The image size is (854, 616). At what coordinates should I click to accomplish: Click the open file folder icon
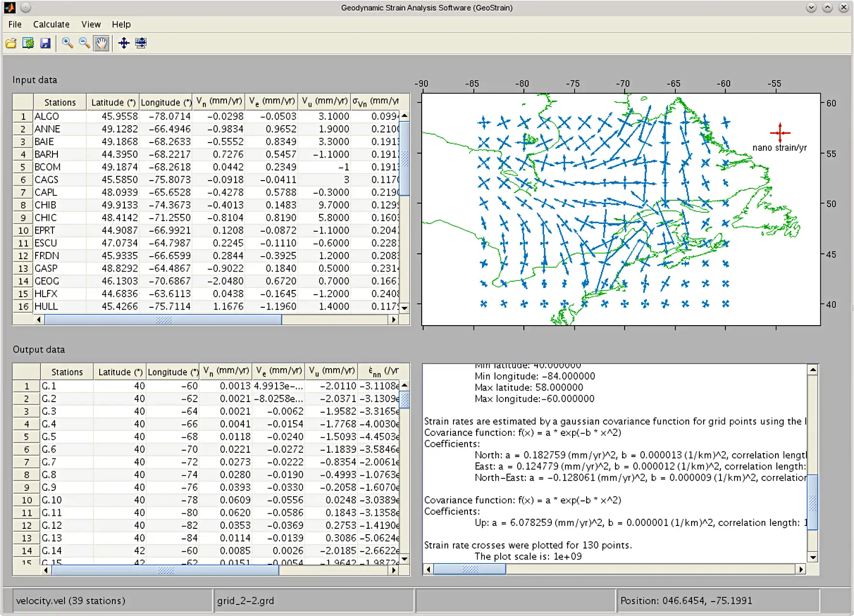[x=11, y=43]
